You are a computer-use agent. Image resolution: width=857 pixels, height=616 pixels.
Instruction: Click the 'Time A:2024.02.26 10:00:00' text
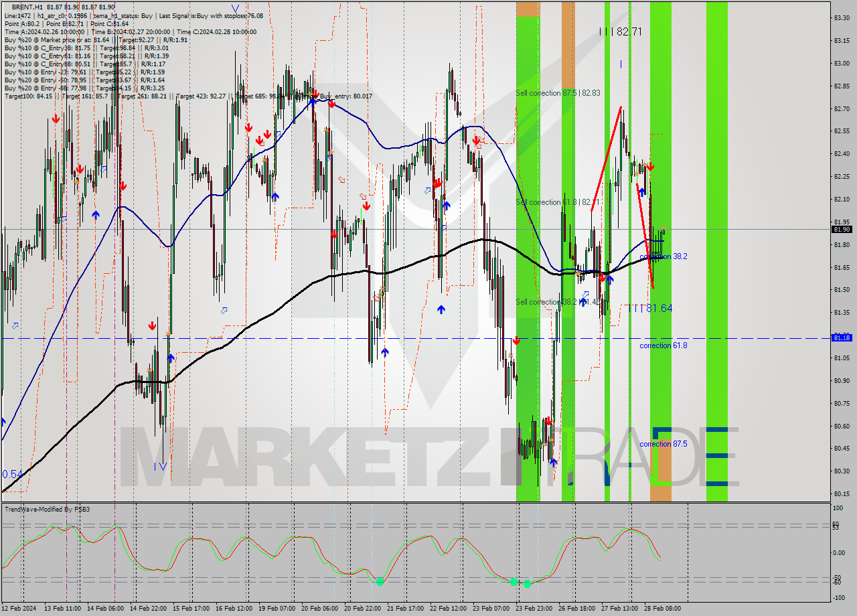(x=44, y=31)
